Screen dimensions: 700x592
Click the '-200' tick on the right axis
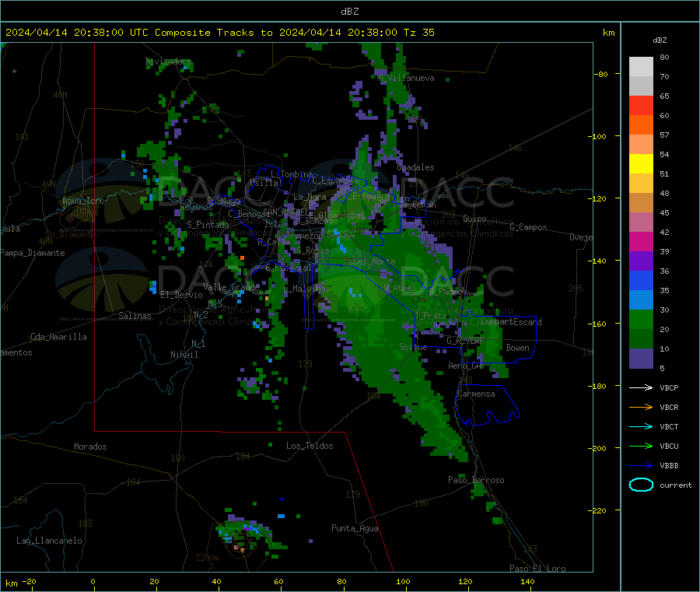tap(597, 448)
